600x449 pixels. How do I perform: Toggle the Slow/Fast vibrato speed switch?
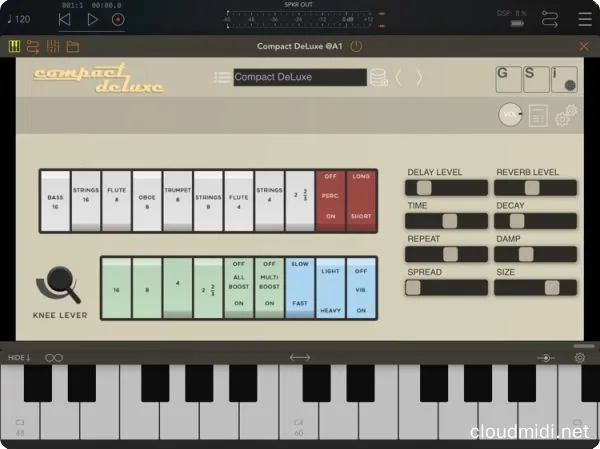tap(300, 288)
